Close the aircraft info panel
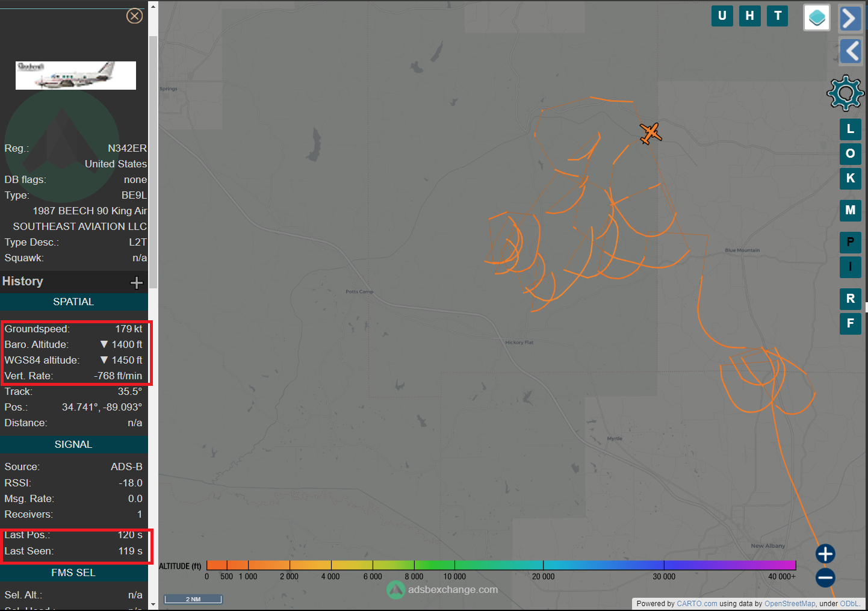Screen dimensions: 868x611 [134, 16]
